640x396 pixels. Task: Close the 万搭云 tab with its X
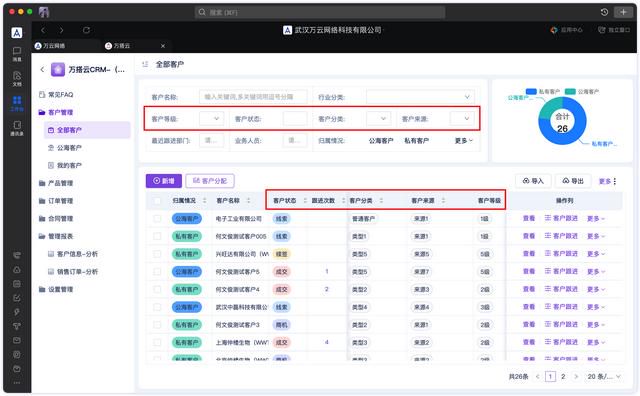pos(163,46)
